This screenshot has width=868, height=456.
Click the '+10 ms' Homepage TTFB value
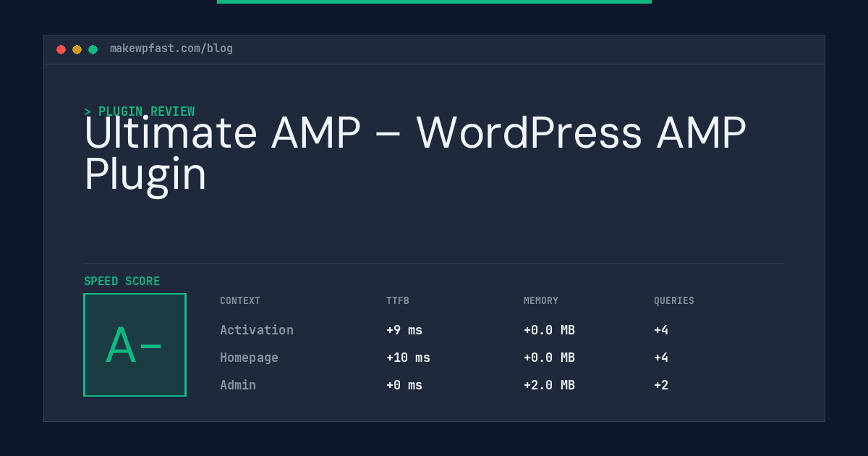(x=408, y=358)
